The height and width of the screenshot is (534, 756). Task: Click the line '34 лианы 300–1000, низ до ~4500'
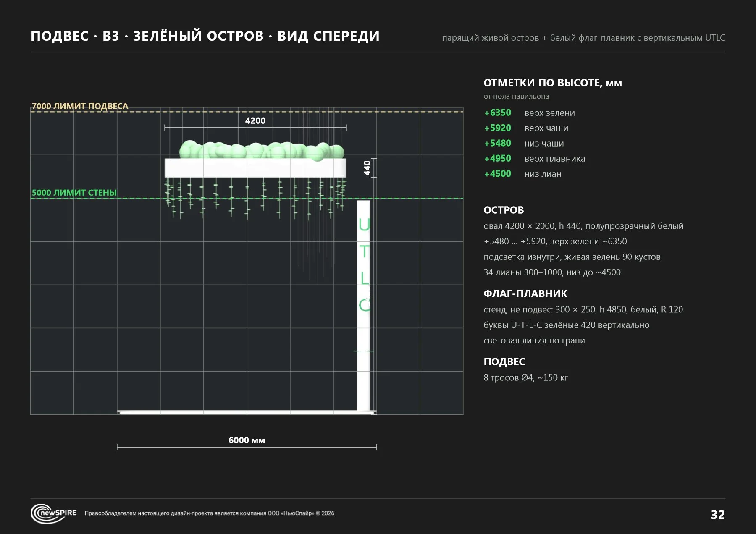click(552, 272)
